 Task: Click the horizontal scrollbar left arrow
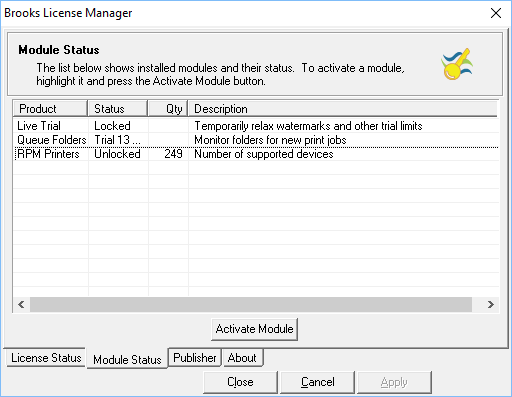(x=21, y=304)
